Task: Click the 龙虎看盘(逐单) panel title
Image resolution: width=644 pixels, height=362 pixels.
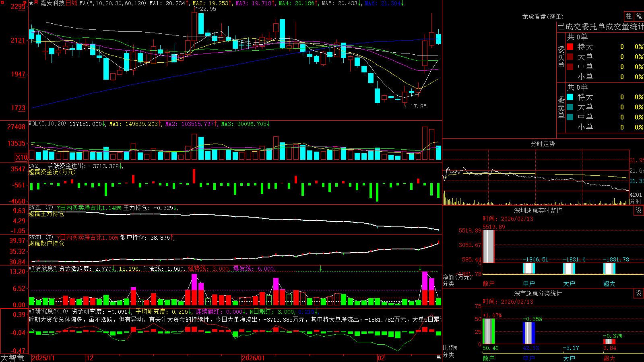Action: click(x=543, y=16)
